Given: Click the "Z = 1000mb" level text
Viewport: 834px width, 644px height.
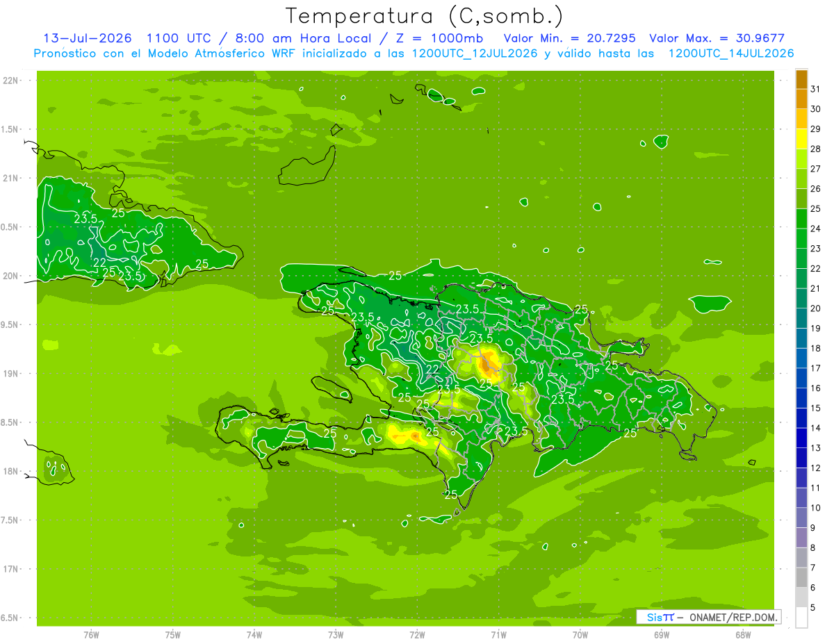Looking at the screenshot, I should tap(441, 38).
